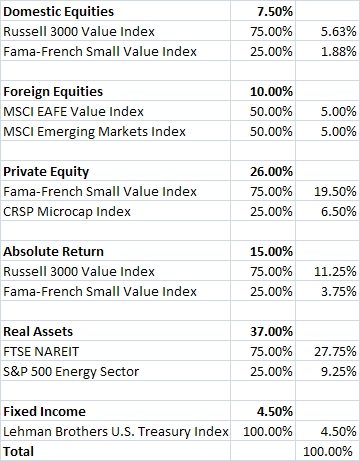This screenshot has height=461, width=360.
Task: Click the 7.50% Domestic Equities allocation cell
Action: tap(263, 11)
